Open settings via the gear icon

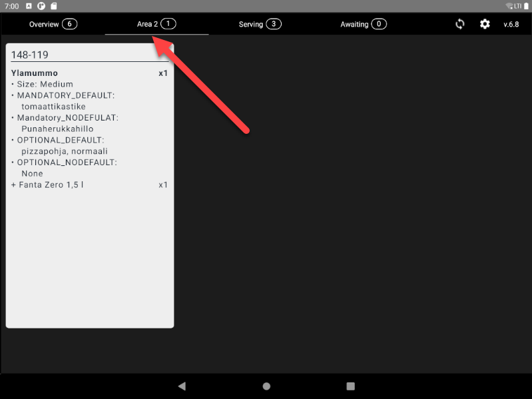(485, 24)
